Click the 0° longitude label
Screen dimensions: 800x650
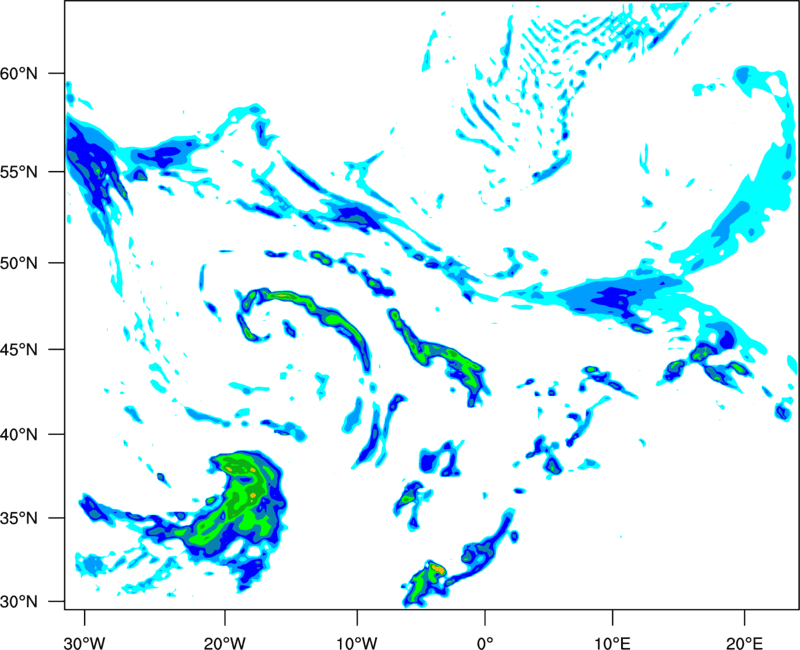pos(485,643)
